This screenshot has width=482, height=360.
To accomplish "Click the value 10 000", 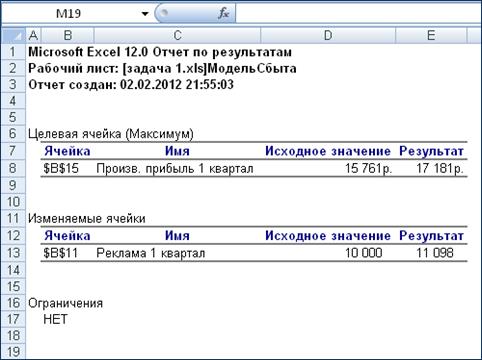I will tap(363, 253).
